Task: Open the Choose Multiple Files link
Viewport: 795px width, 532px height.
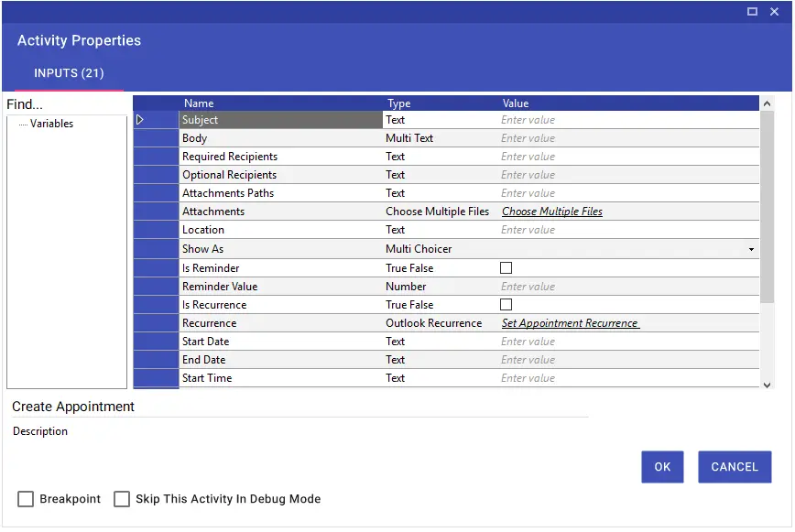Action: point(552,212)
